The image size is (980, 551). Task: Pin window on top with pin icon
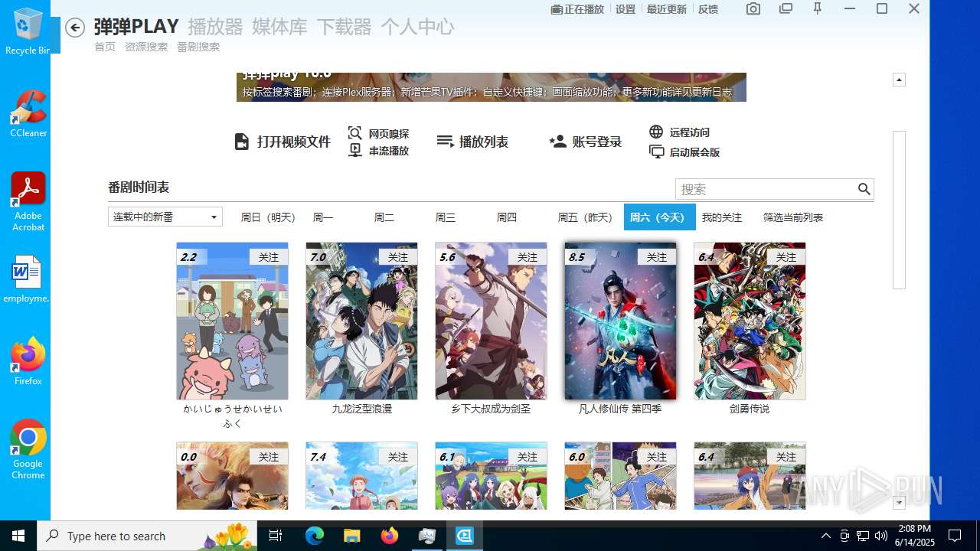[x=818, y=9]
